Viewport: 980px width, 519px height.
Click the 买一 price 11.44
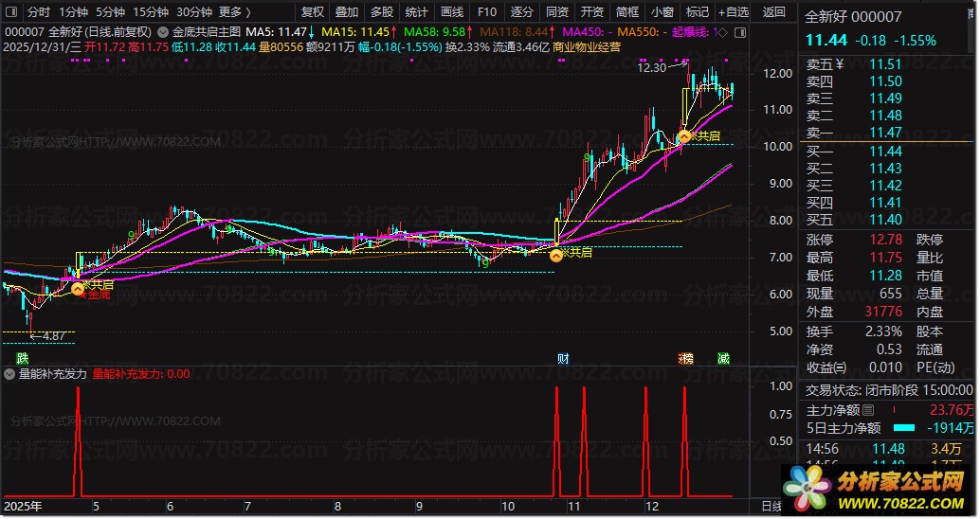885,152
